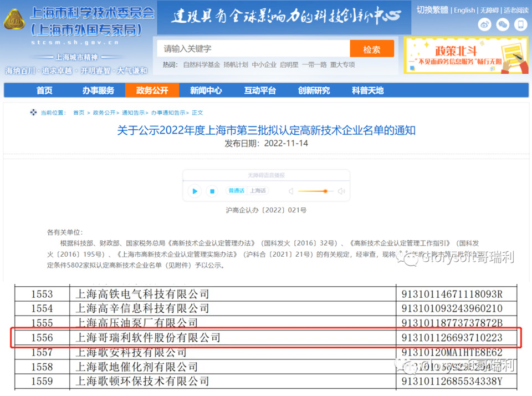Open 科普天地 navigation tab
The height and width of the screenshot is (396, 532).
tap(368, 90)
